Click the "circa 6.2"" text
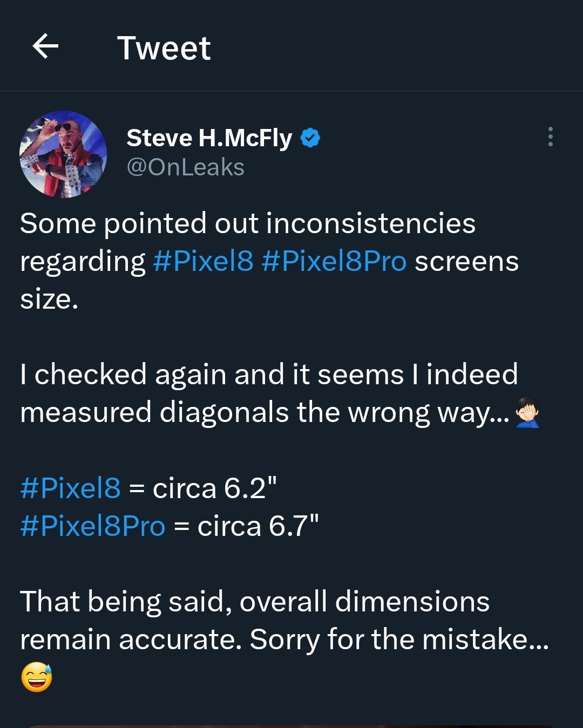This screenshot has width=583, height=728. [214, 488]
